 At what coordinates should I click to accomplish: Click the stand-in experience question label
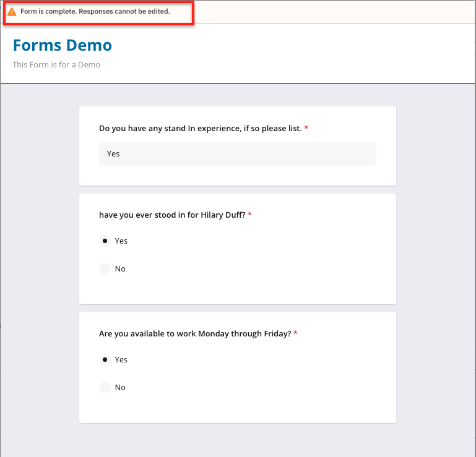(200, 129)
